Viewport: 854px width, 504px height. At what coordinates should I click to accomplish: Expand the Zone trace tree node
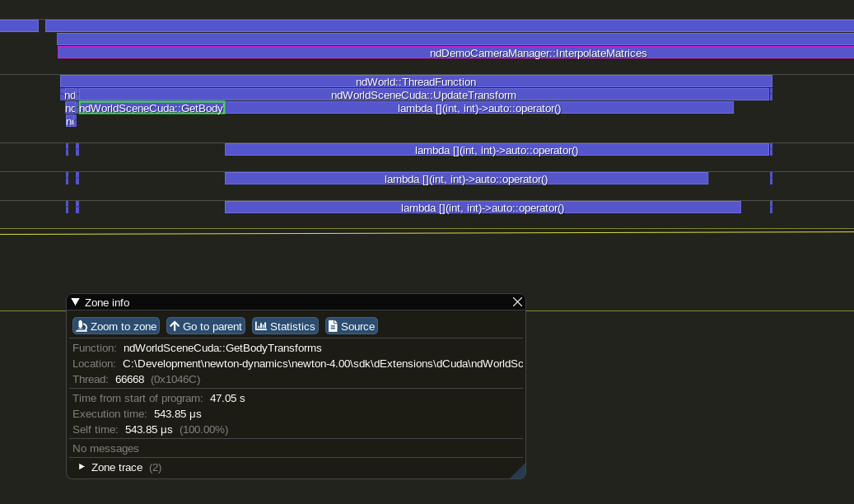(82, 467)
